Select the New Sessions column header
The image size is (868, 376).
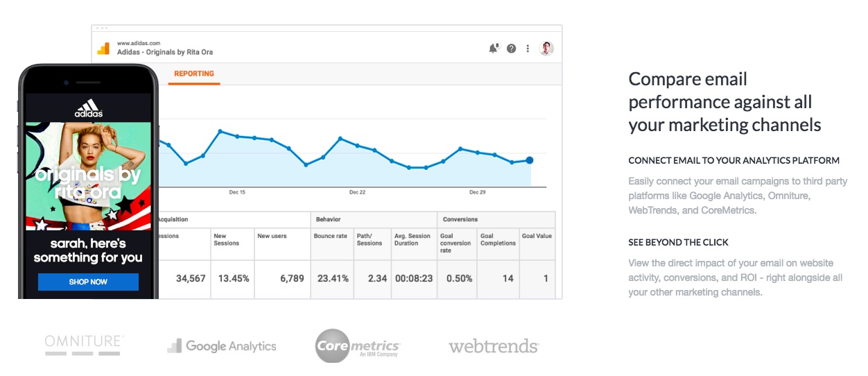[x=226, y=239]
